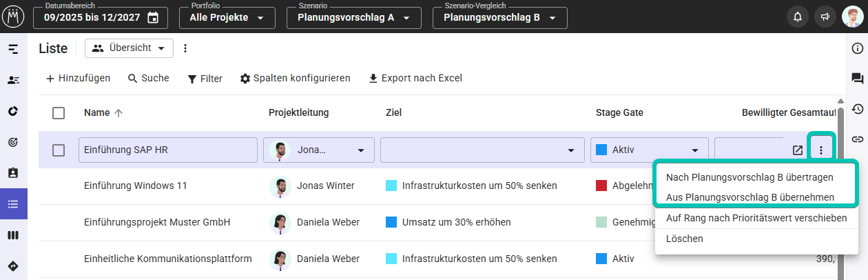The image size is (868, 280).
Task: Select the list view sidebar icon
Action: 13,204
